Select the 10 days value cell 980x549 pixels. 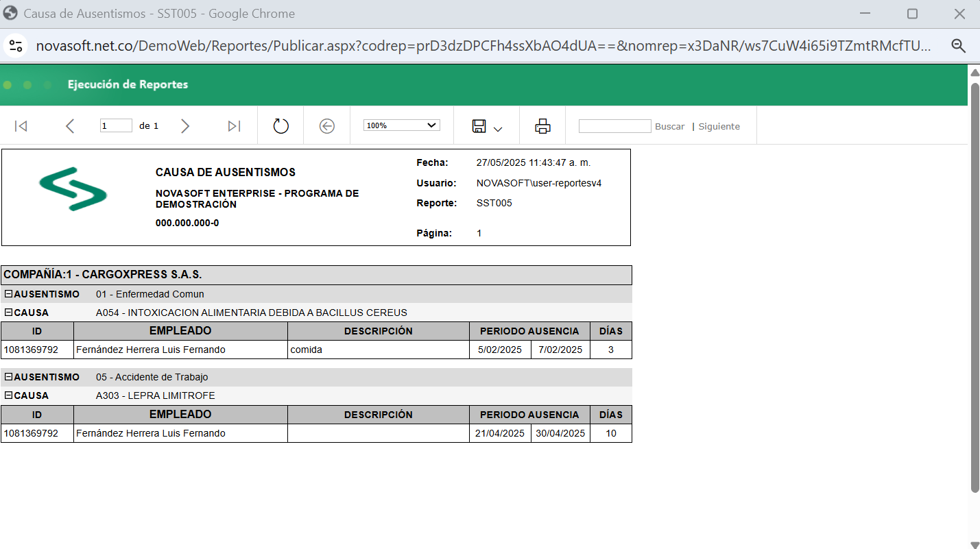[x=611, y=433]
